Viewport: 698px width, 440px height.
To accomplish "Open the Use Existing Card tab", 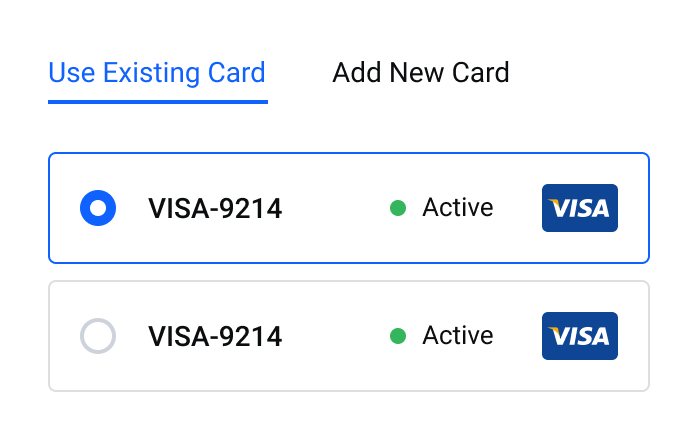I will click(x=157, y=73).
